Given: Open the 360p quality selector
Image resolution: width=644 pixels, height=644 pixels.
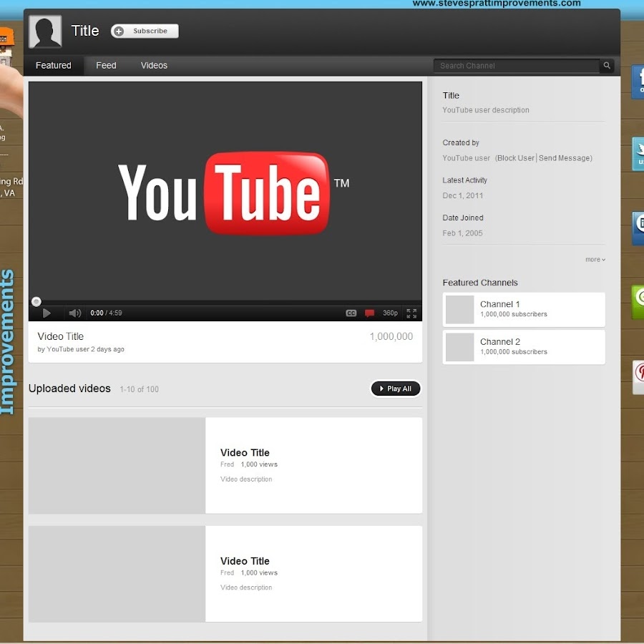Looking at the screenshot, I should click(x=390, y=313).
